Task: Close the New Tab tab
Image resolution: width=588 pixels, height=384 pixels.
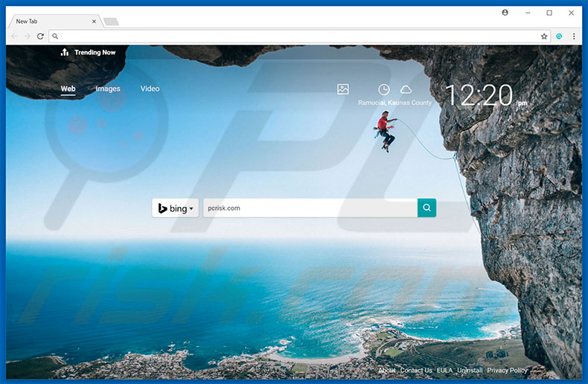Action: (x=94, y=22)
